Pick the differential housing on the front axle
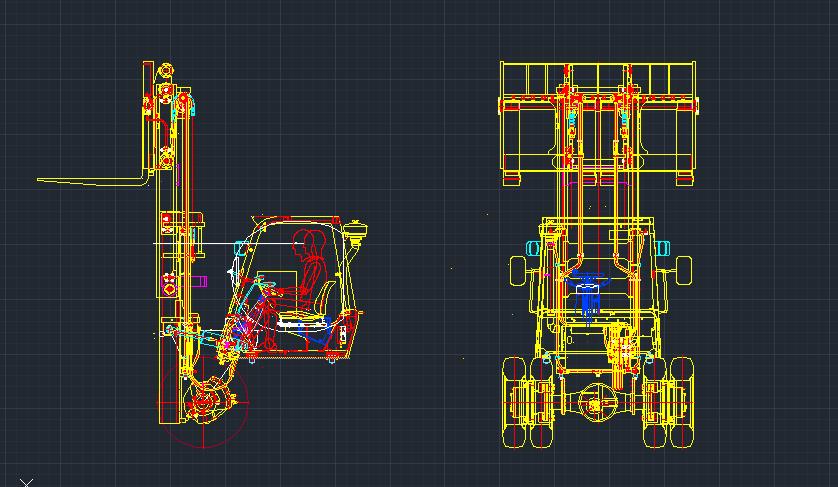The image size is (838, 487). 598,404
